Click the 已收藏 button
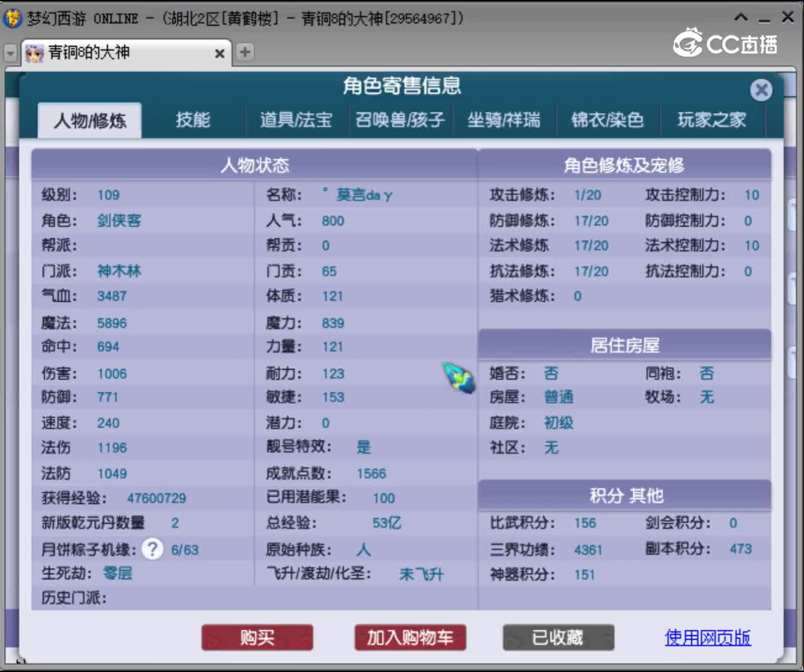This screenshot has height=672, width=804. click(558, 637)
